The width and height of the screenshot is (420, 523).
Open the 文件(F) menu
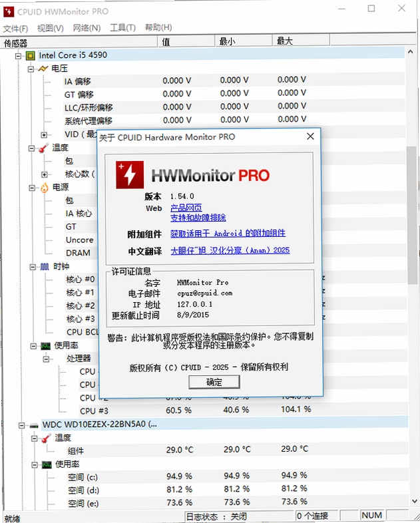[16, 28]
